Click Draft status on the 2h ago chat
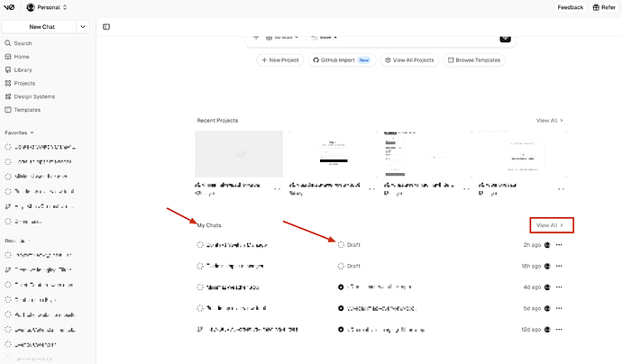 coord(349,245)
